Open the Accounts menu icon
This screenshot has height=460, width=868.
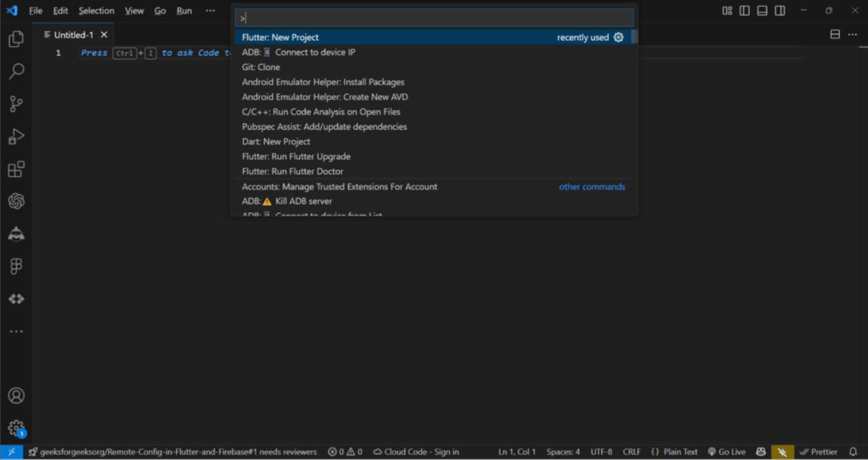(16, 396)
